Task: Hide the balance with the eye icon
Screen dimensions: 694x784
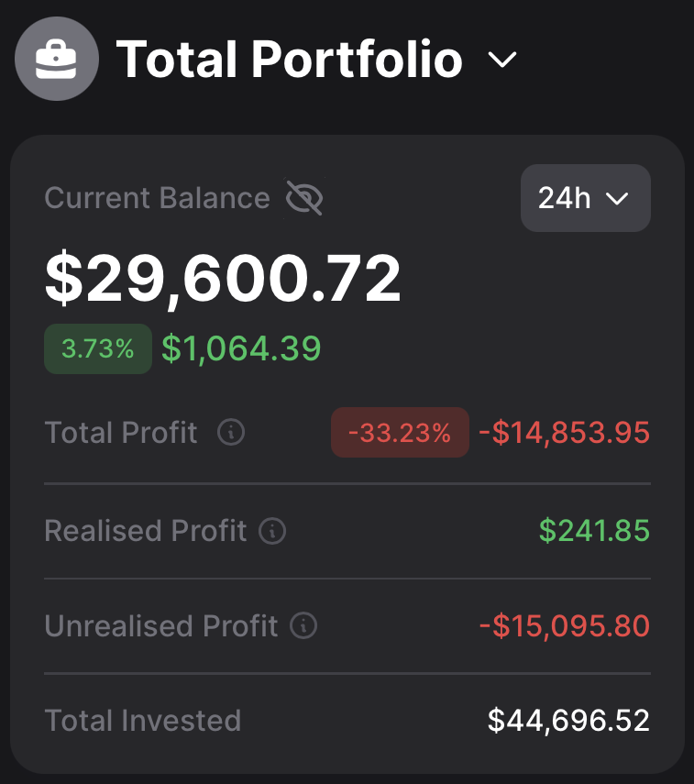Action: [x=303, y=198]
